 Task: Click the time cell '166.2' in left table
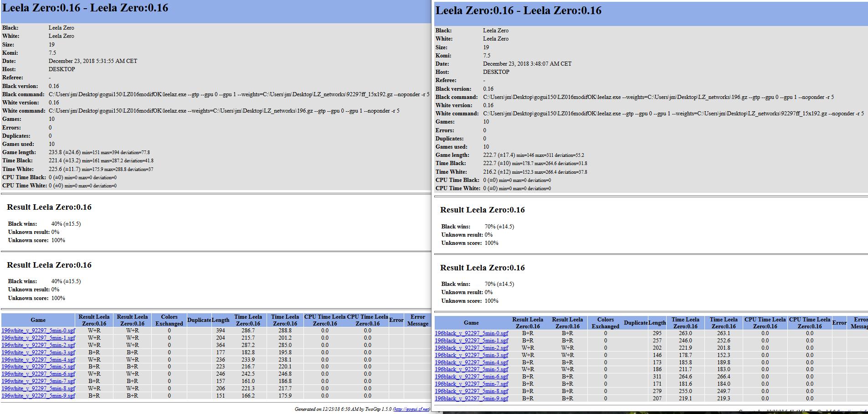tap(248, 396)
